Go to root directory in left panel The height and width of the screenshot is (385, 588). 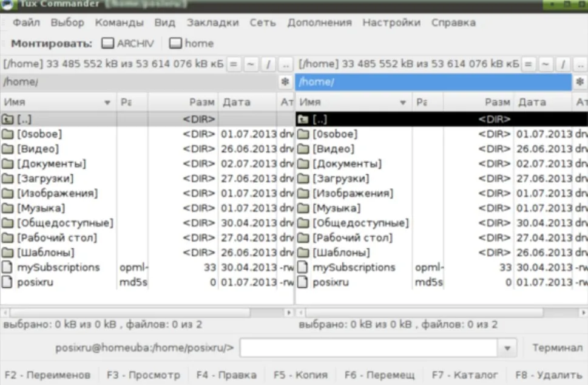click(268, 64)
